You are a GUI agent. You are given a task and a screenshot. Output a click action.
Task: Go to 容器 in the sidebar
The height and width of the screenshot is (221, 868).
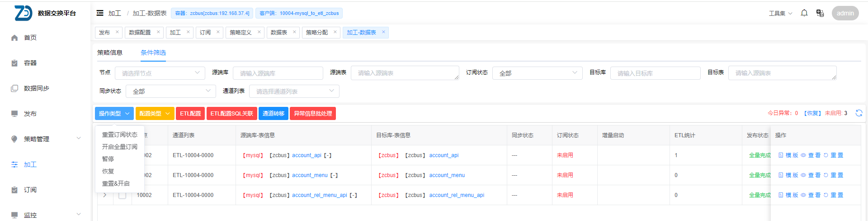(x=30, y=63)
